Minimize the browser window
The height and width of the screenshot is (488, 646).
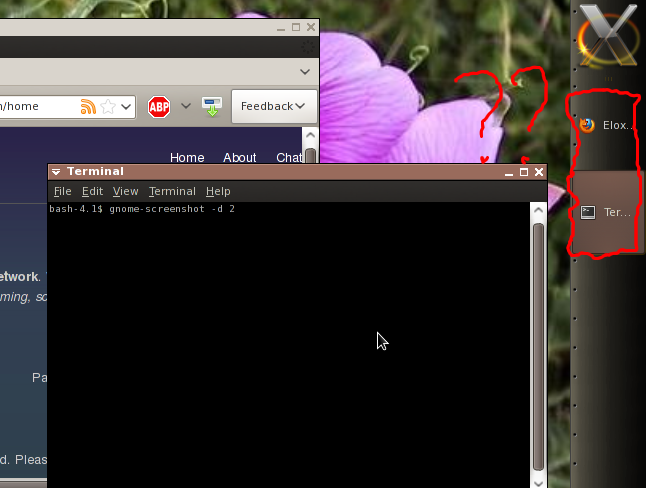pos(281,28)
